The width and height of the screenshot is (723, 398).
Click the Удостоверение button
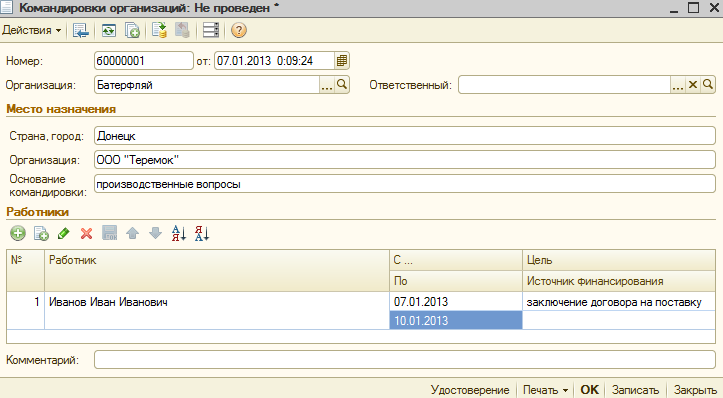tap(470, 390)
